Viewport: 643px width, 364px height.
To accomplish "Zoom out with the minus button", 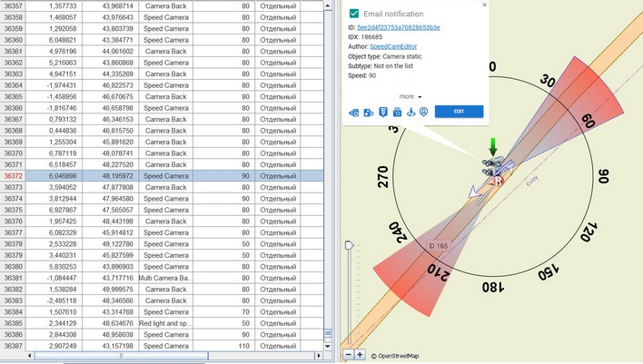I will (348, 355).
